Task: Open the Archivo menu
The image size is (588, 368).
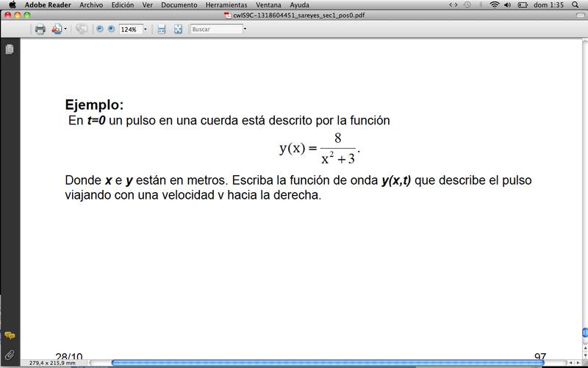Action: (x=90, y=4)
